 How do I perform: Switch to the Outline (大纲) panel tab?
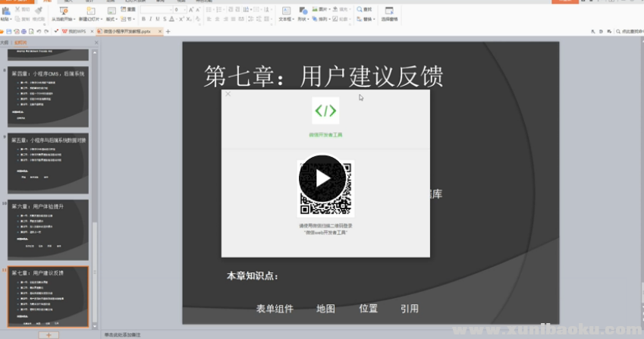point(5,42)
